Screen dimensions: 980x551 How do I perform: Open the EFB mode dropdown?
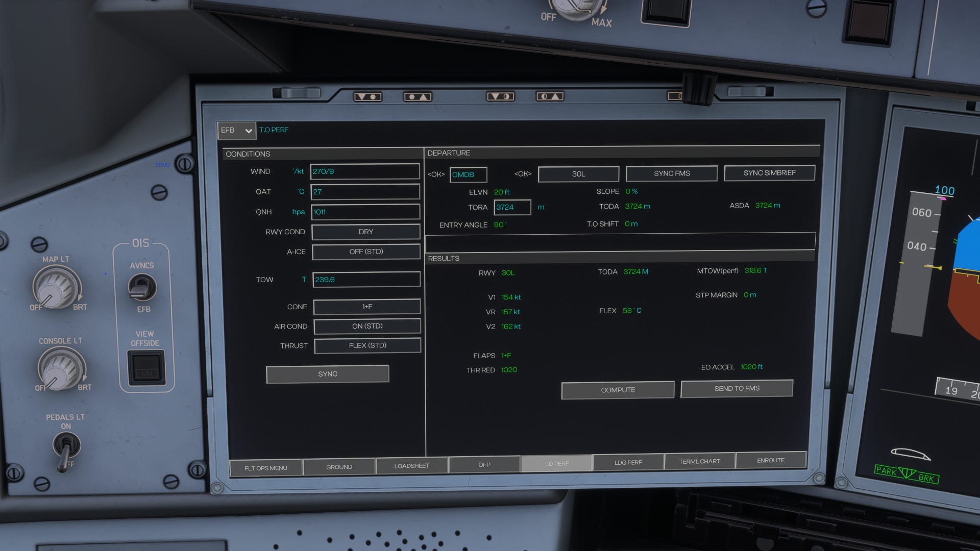click(236, 130)
